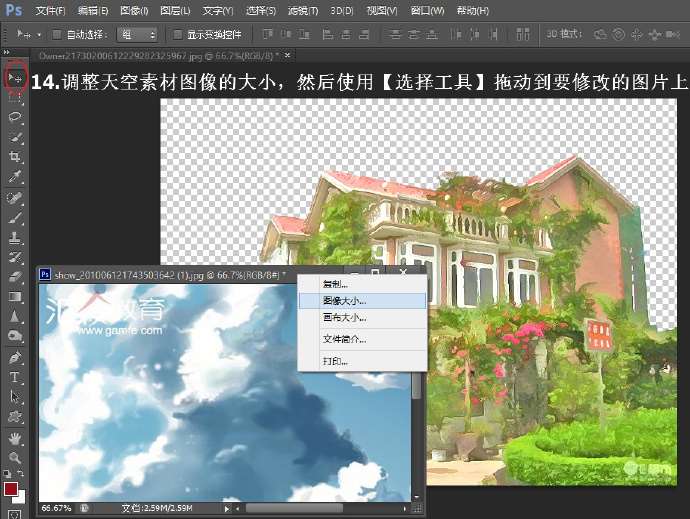Click Distribute Top Edges icon

395,34
